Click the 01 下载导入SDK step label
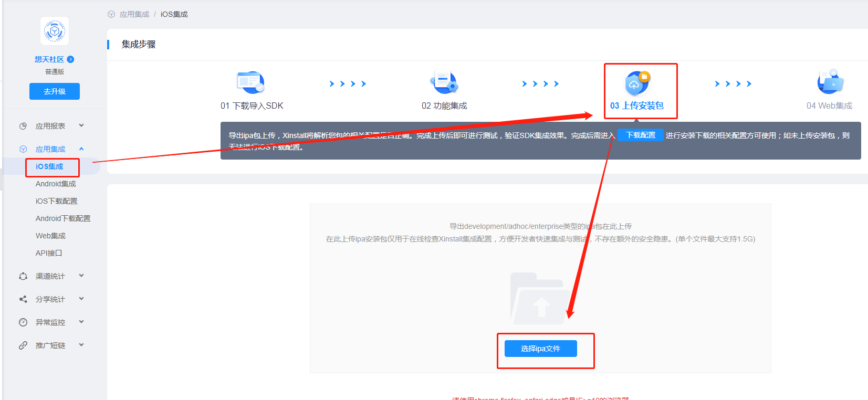Screen dimensions: 868x400 pos(252,106)
